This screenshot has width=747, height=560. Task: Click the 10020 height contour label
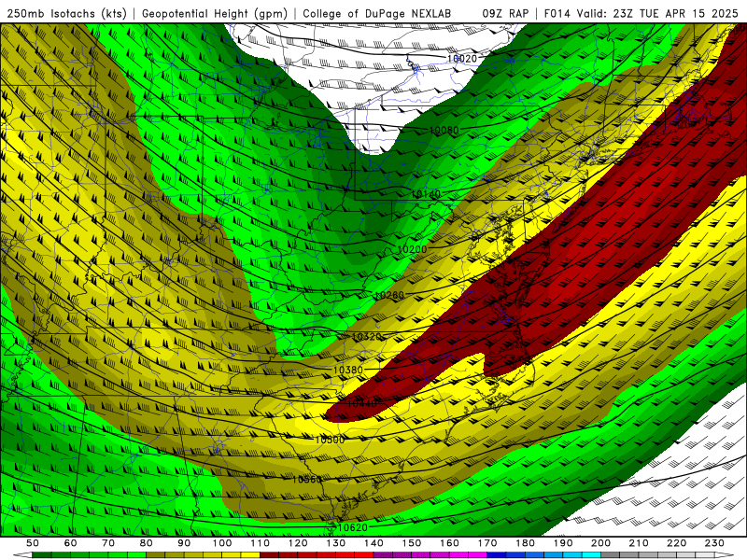pos(461,59)
